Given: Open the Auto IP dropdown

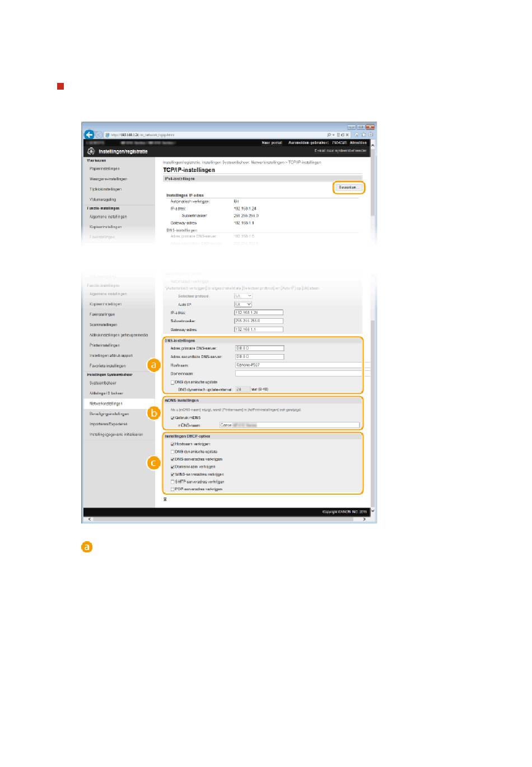Looking at the screenshot, I should [x=243, y=304].
